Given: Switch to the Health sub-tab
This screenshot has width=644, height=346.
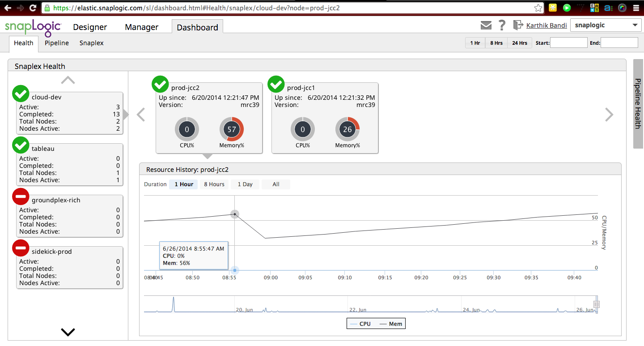Looking at the screenshot, I should pos(24,43).
